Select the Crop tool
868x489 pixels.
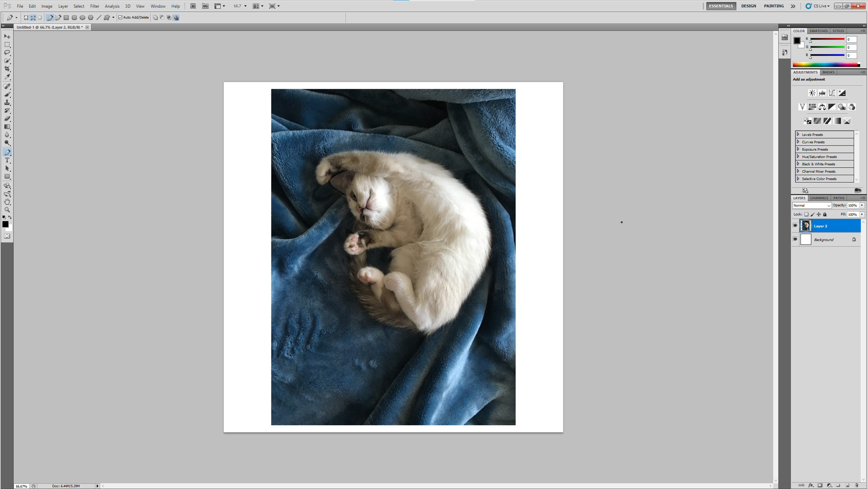[x=7, y=69]
